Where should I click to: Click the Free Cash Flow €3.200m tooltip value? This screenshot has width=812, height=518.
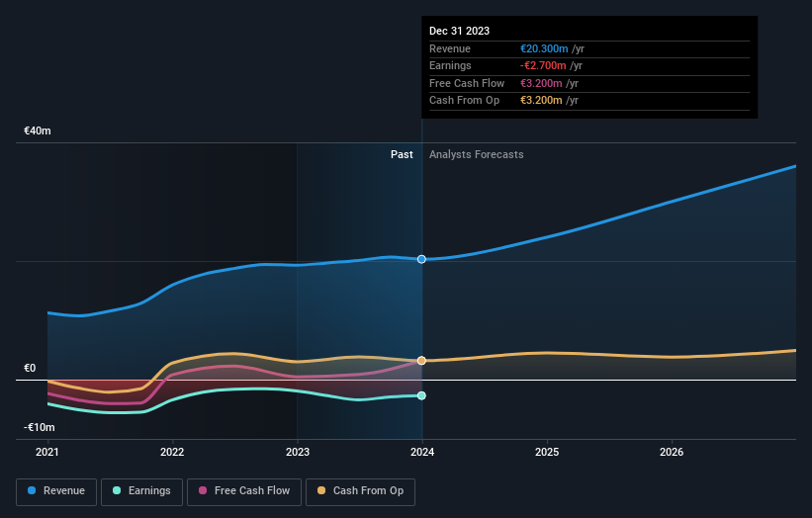541,83
